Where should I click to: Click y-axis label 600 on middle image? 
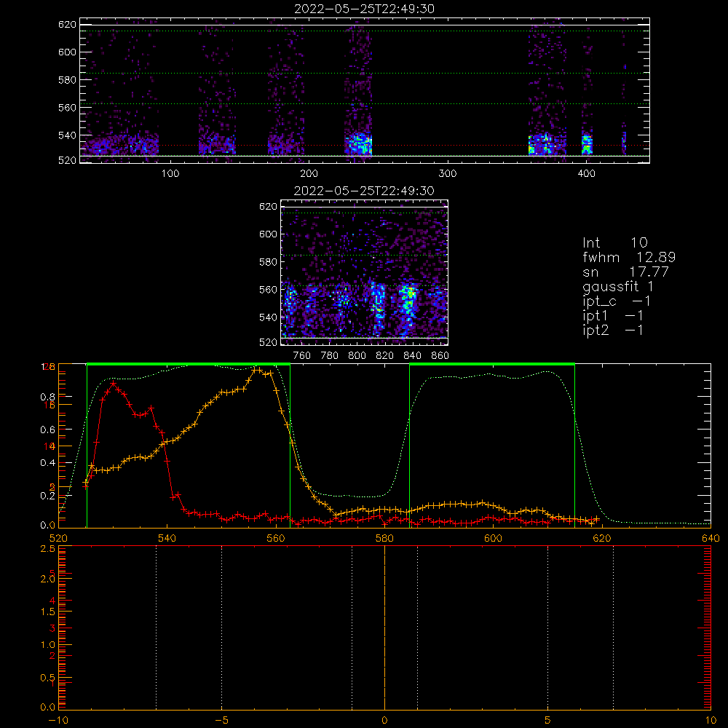click(268, 234)
